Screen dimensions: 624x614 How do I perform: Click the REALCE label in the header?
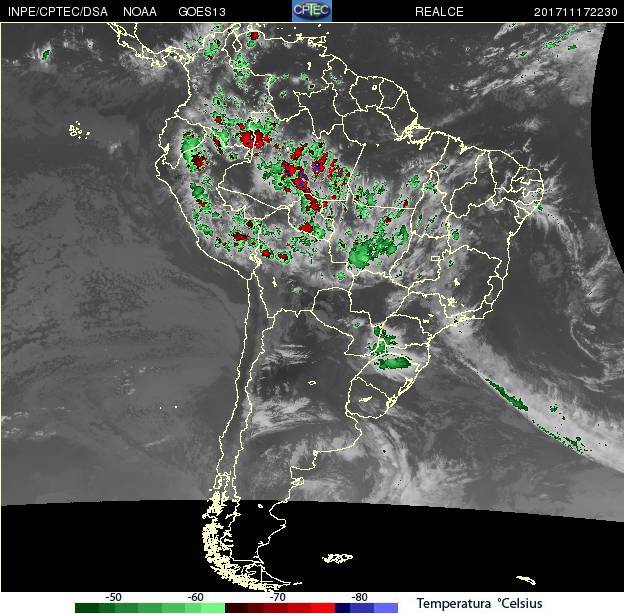439,12
